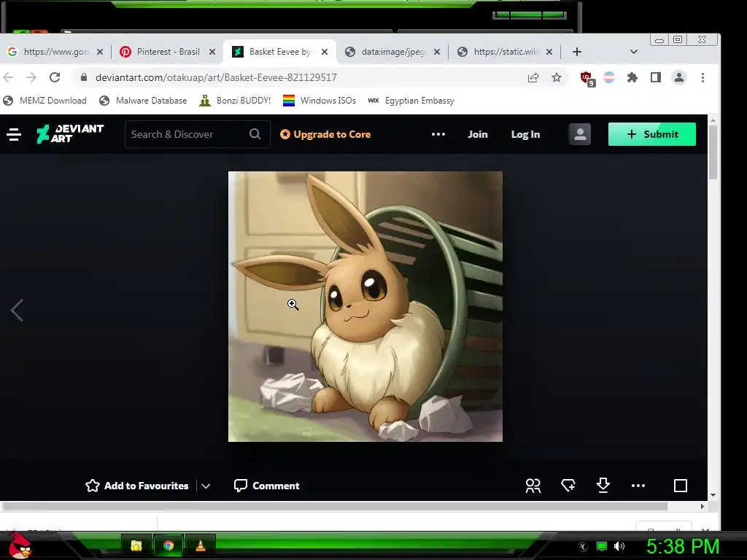Click the 5:38 PM clock

pos(682,546)
